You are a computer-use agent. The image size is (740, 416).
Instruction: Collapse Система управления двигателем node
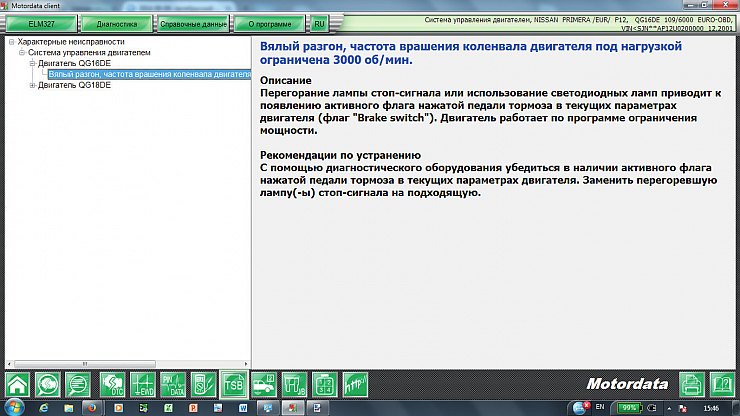(x=22, y=52)
